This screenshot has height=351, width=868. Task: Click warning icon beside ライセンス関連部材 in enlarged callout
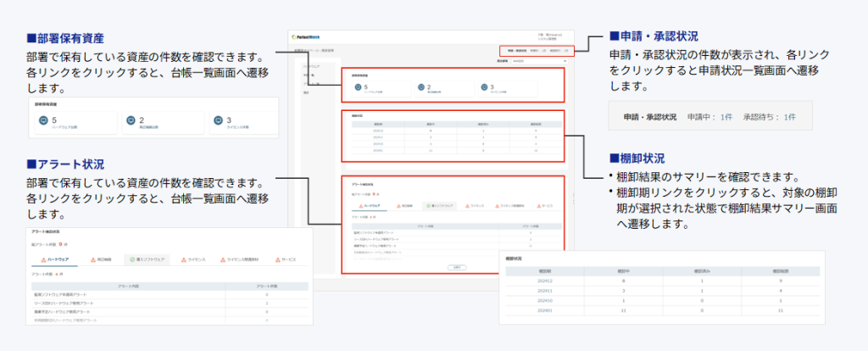coord(224,259)
